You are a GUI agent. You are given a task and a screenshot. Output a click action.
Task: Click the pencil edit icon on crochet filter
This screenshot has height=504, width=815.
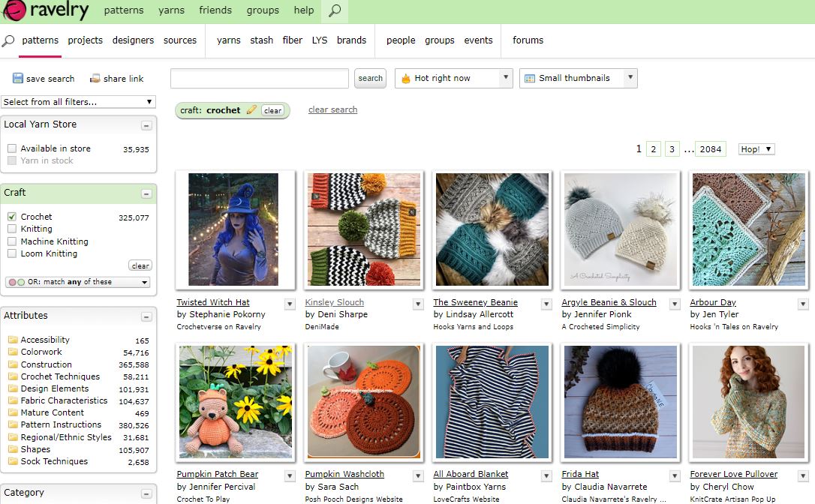(251, 110)
